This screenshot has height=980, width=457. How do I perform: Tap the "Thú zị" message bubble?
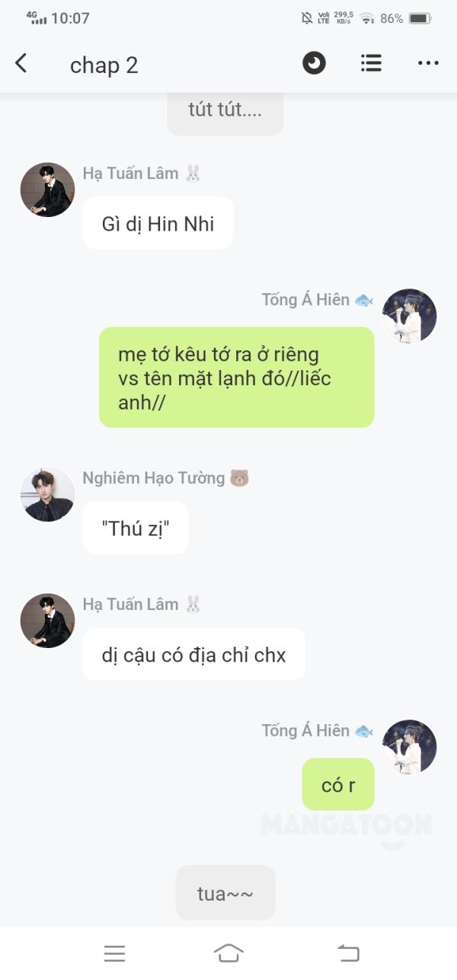click(135, 528)
